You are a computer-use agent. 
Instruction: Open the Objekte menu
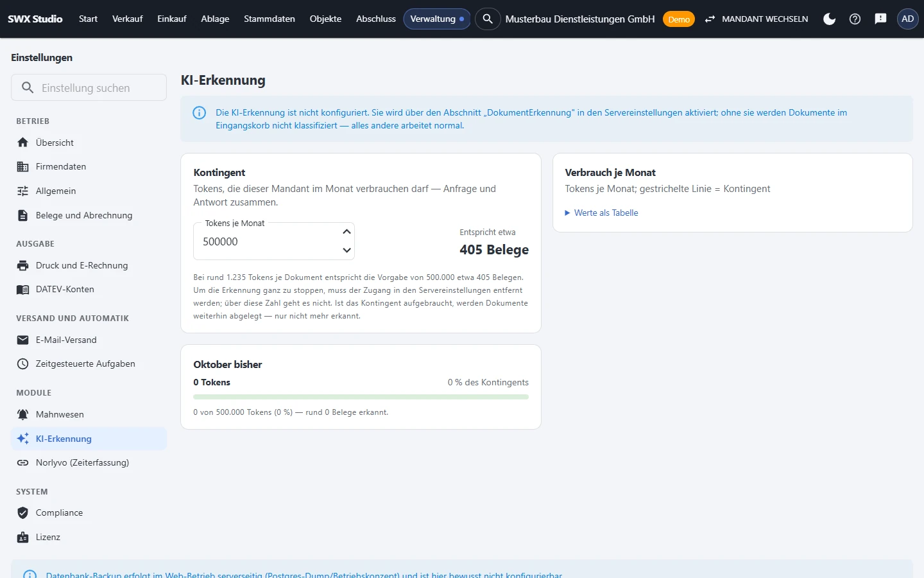325,19
